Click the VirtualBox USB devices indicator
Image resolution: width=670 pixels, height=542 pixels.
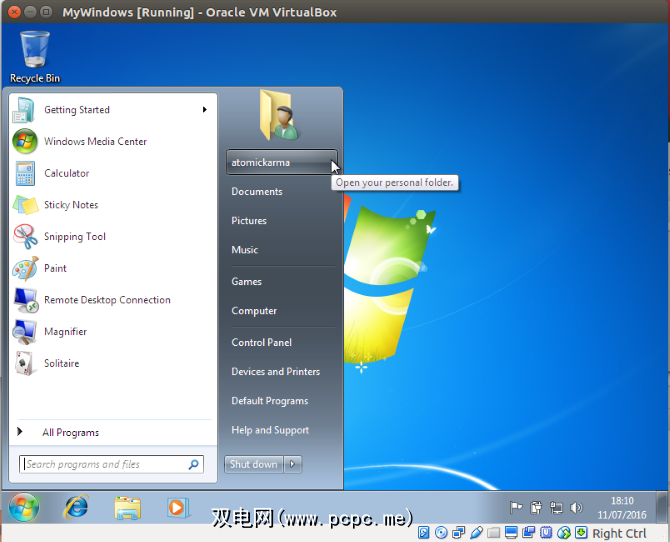coord(476,533)
